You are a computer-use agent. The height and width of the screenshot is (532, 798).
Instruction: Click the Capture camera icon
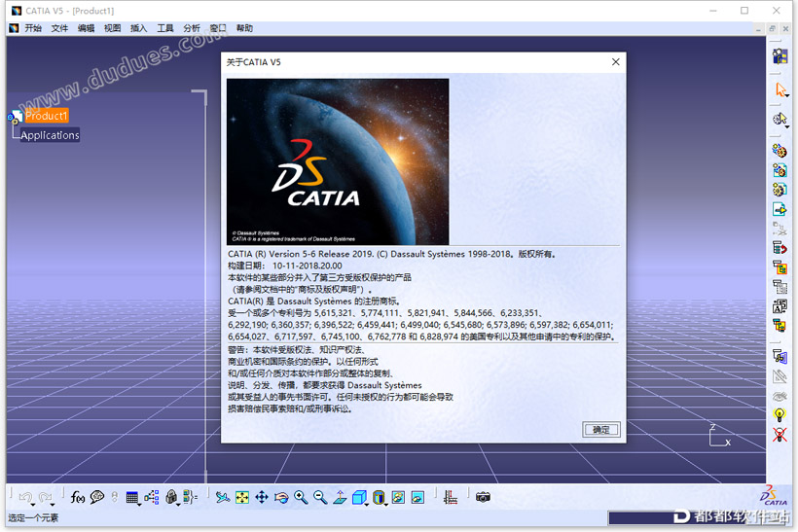coord(483,497)
